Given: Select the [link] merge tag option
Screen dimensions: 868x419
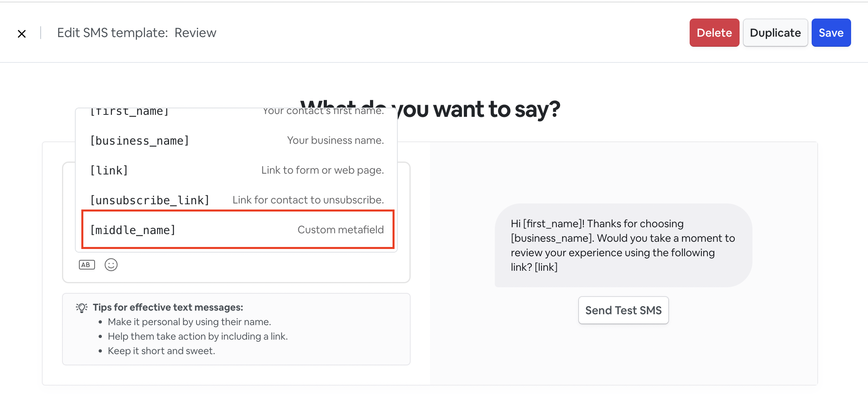Looking at the screenshot, I should (x=236, y=170).
